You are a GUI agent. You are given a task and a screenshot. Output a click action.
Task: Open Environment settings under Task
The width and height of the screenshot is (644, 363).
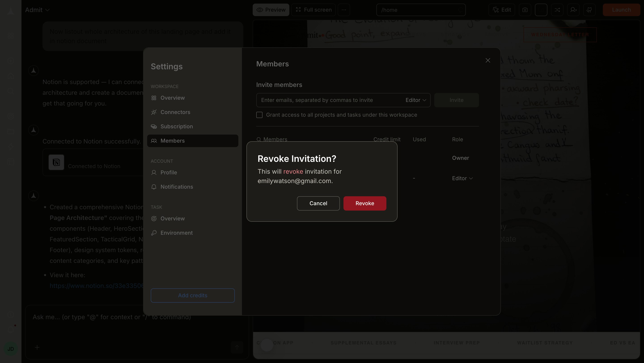click(x=193, y=233)
